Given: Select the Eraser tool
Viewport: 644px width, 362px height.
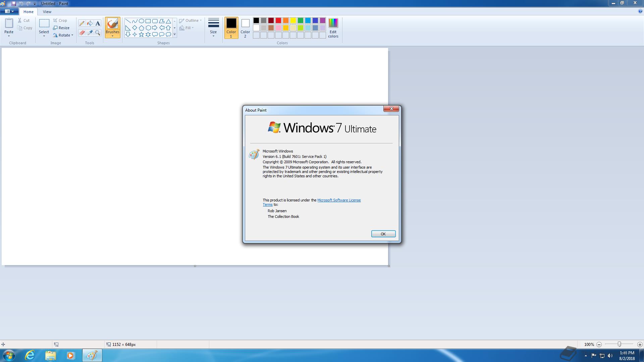Looking at the screenshot, I should (82, 33).
